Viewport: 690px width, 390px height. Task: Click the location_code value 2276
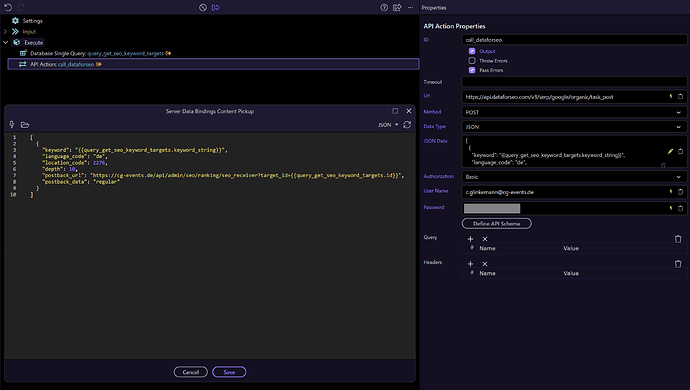tap(99, 163)
